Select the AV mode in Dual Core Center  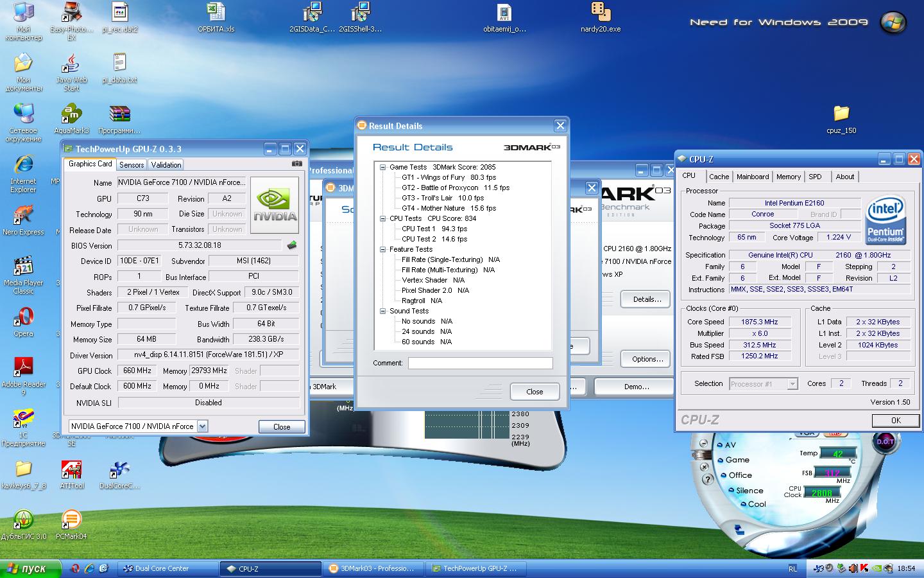click(726, 444)
